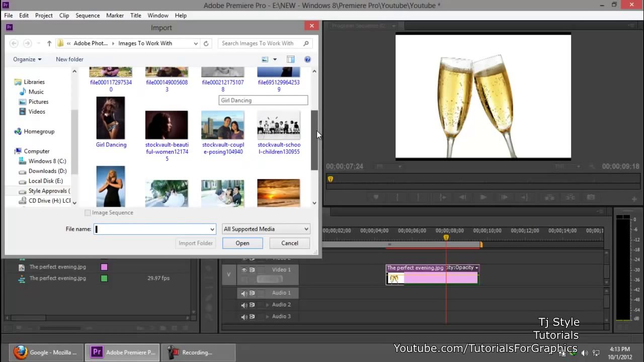Open the Title menu

[136, 16]
